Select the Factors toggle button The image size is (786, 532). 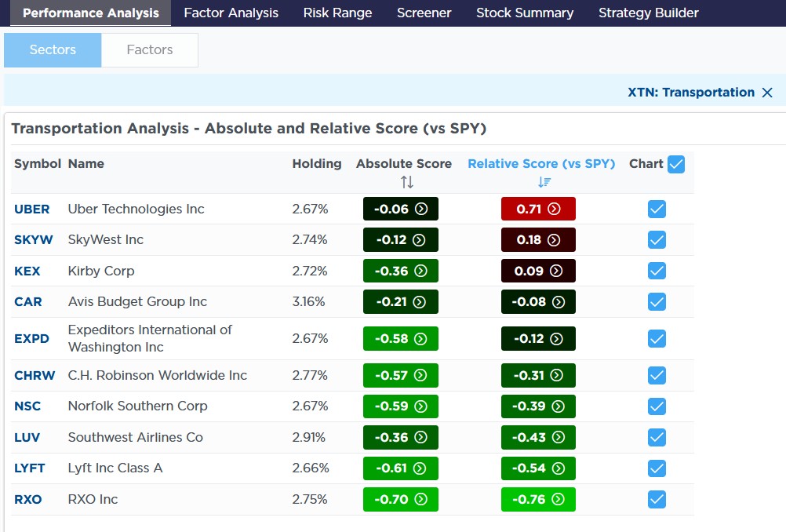(x=150, y=50)
